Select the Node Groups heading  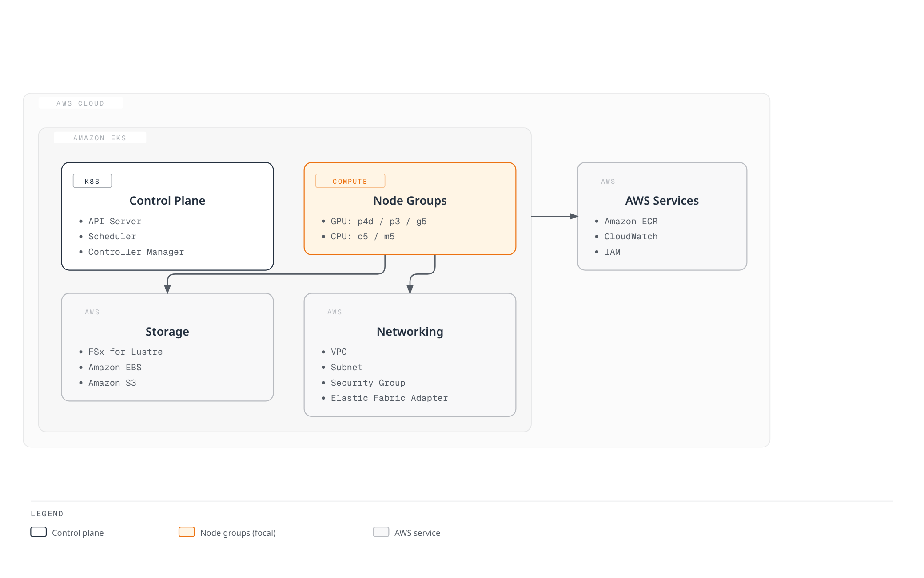[410, 201]
